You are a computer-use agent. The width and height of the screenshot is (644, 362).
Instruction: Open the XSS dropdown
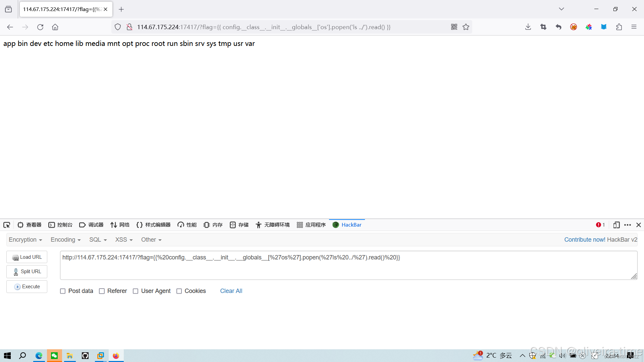pyautogui.click(x=123, y=239)
